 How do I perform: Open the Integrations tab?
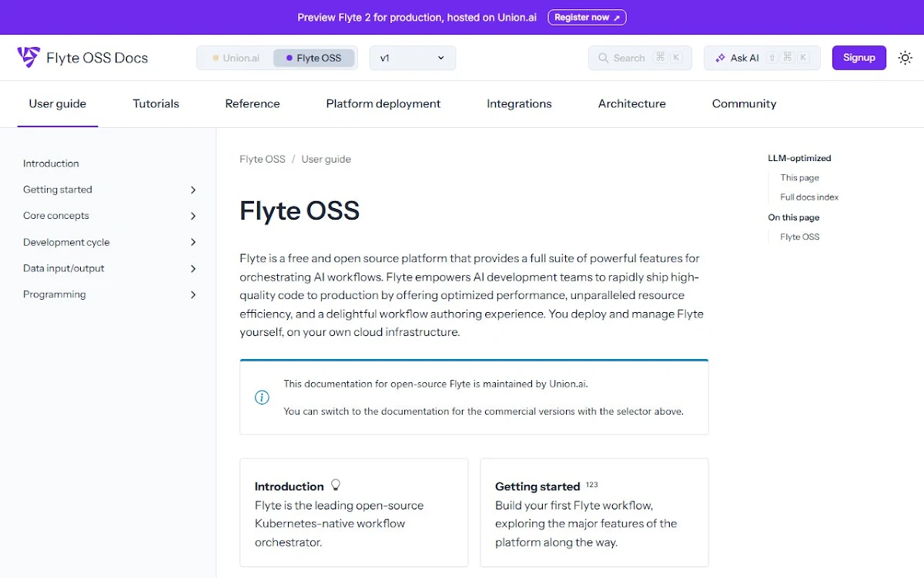(x=519, y=103)
